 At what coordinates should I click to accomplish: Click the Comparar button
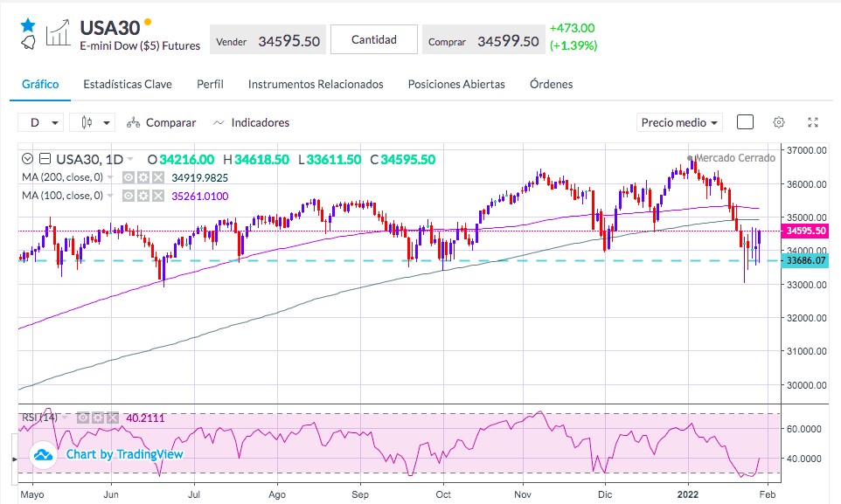162,123
